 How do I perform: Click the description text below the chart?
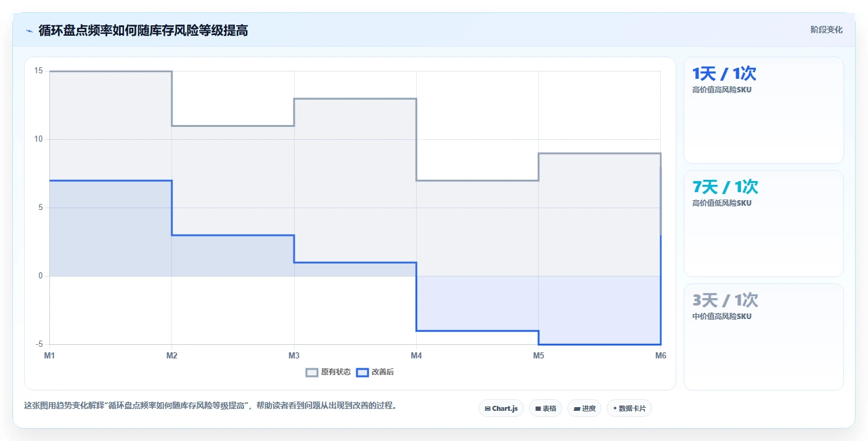point(211,405)
